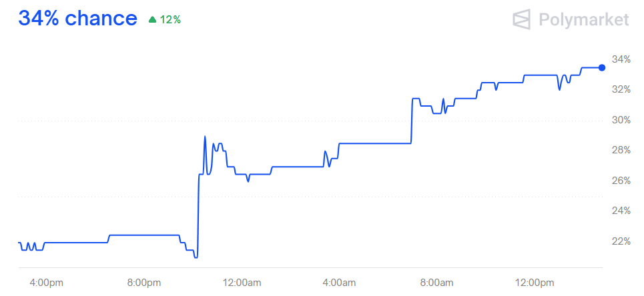The width and height of the screenshot is (644, 296).
Task: Click the 32% y-axis label
Action: click(621, 89)
